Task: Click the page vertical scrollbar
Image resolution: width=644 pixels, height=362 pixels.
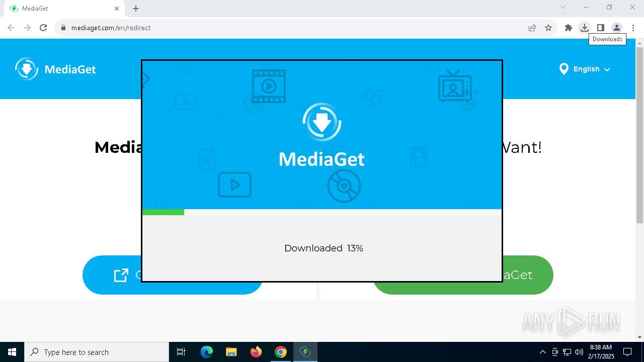Action: click(639, 136)
